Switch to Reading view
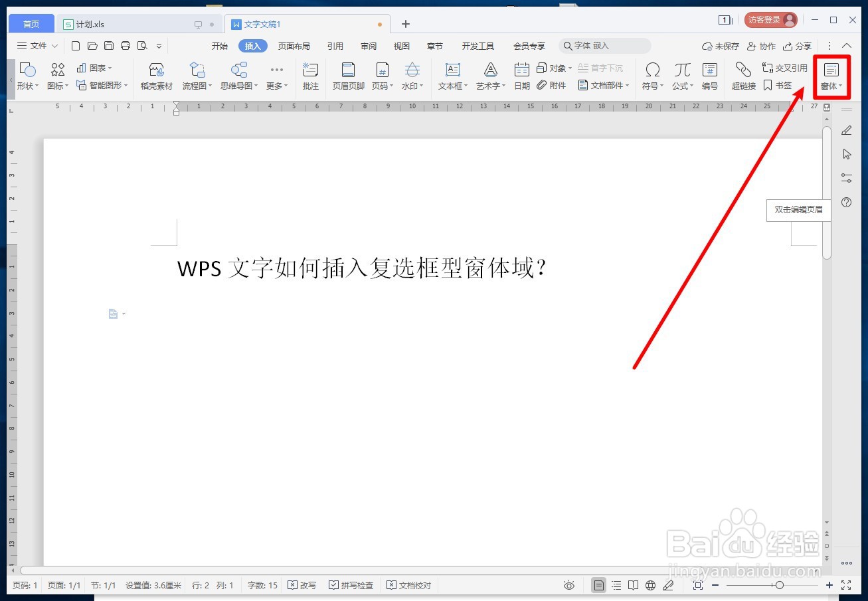 tap(634, 585)
